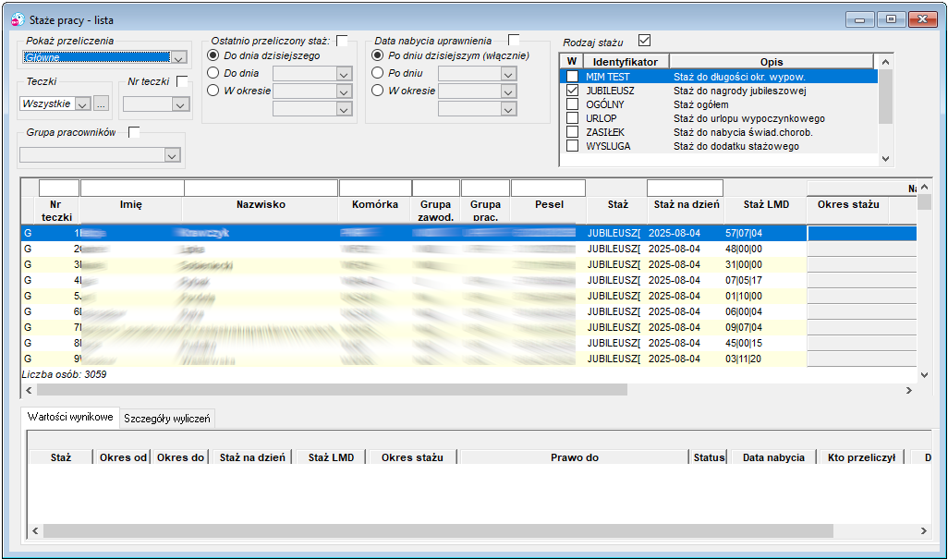The height and width of the screenshot is (560, 948).
Task: Uncheck the JUBILEUSZ row checkbox
Action: pos(572,91)
